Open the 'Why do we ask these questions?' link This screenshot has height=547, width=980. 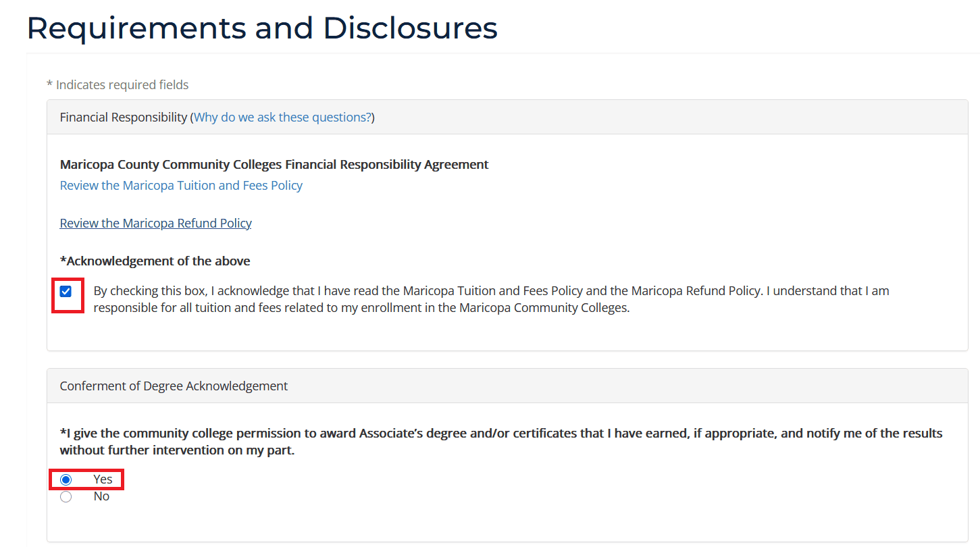[282, 118]
